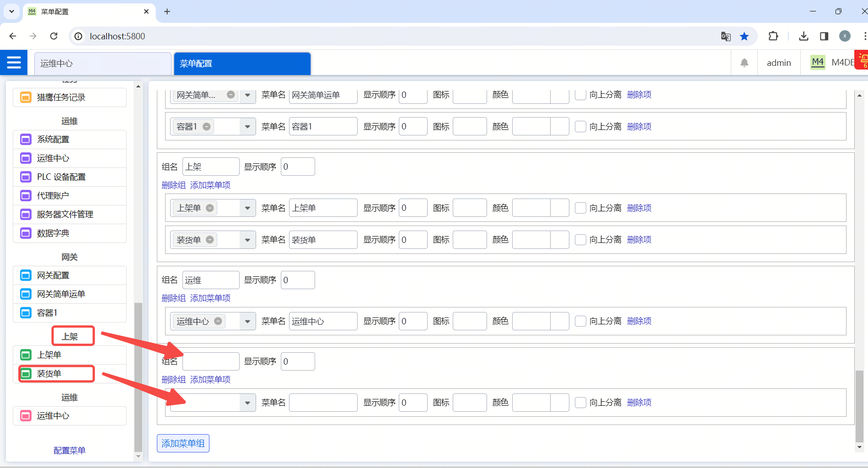Open the 配置菜单 link in the sidebar
Image resolution: width=868 pixels, height=468 pixels.
point(70,451)
